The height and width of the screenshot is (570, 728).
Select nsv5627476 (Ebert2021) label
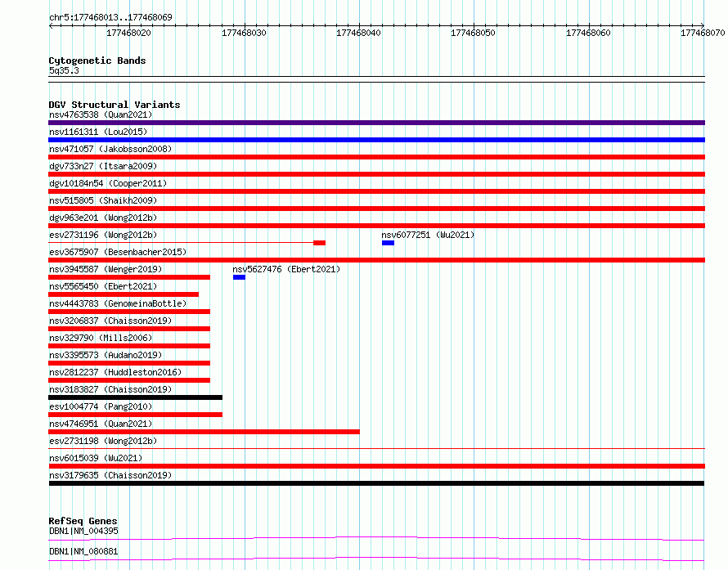pos(286,269)
